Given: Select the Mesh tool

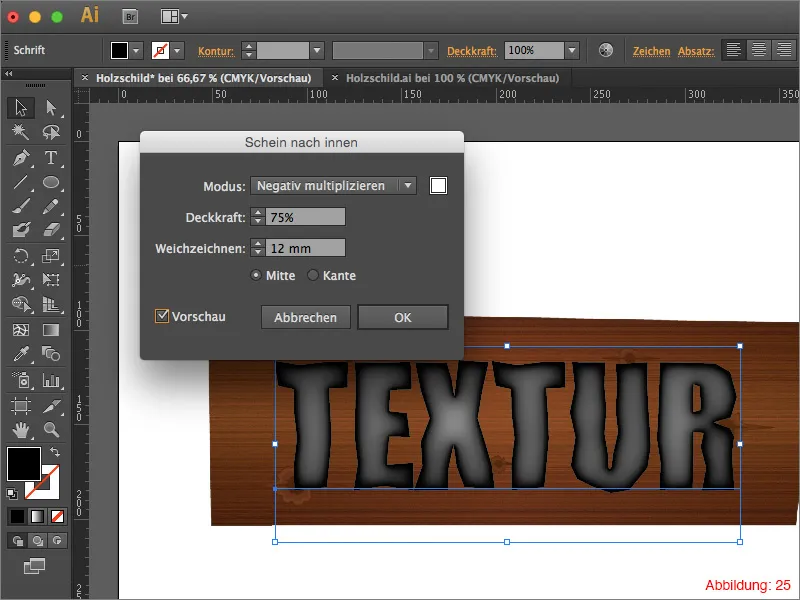Looking at the screenshot, I should point(21,330).
